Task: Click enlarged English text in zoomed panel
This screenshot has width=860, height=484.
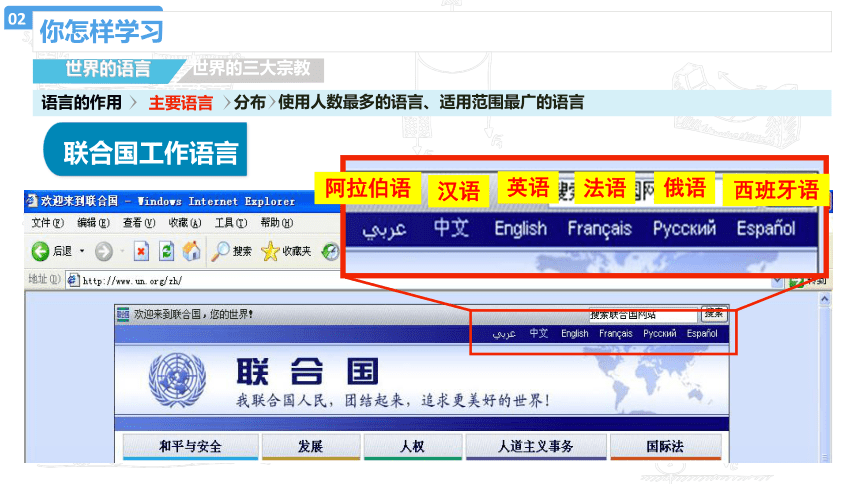Action: tap(520, 228)
